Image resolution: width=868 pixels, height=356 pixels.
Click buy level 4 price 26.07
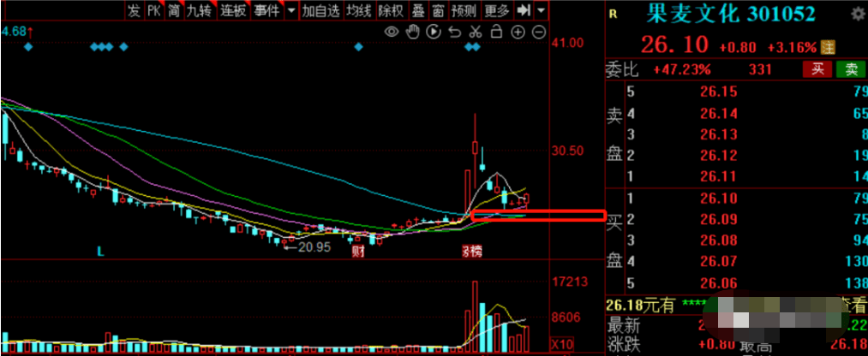[718, 262]
